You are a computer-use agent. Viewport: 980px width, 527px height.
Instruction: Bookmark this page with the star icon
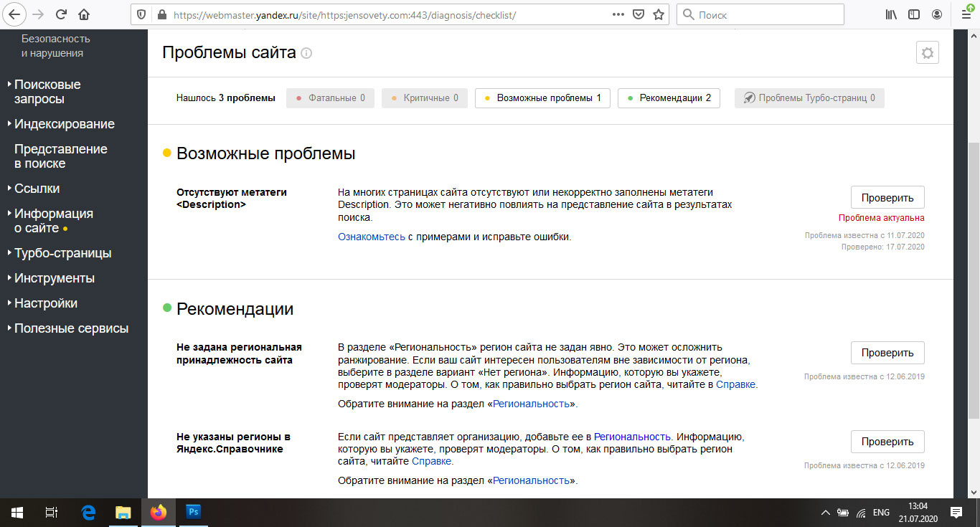(659, 14)
